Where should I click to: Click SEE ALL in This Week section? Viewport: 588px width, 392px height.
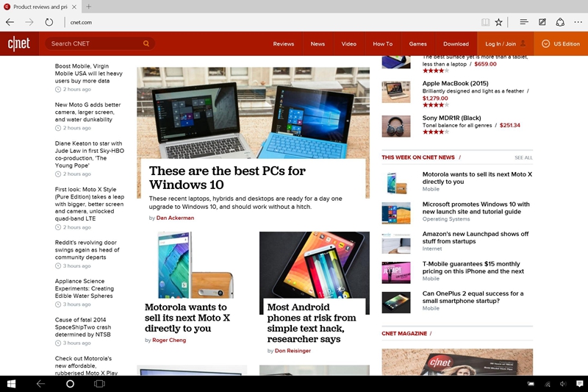coord(523,157)
